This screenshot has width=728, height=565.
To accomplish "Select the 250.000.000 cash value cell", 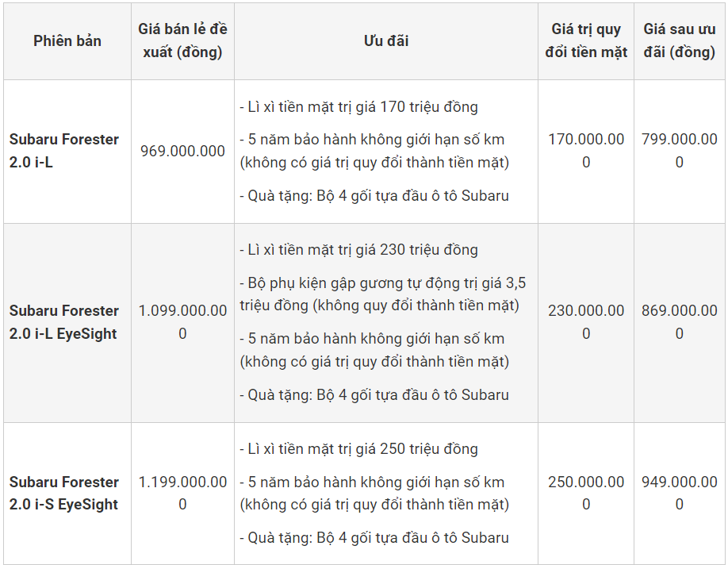I will pyautogui.click(x=586, y=493).
